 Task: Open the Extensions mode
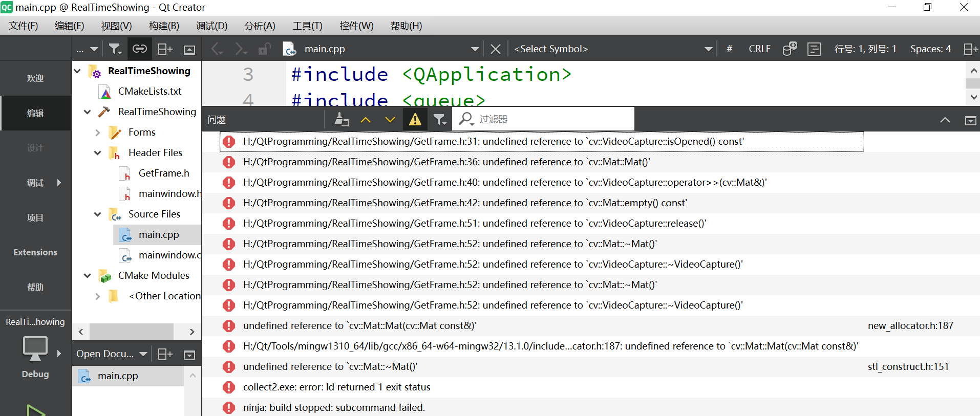35,252
